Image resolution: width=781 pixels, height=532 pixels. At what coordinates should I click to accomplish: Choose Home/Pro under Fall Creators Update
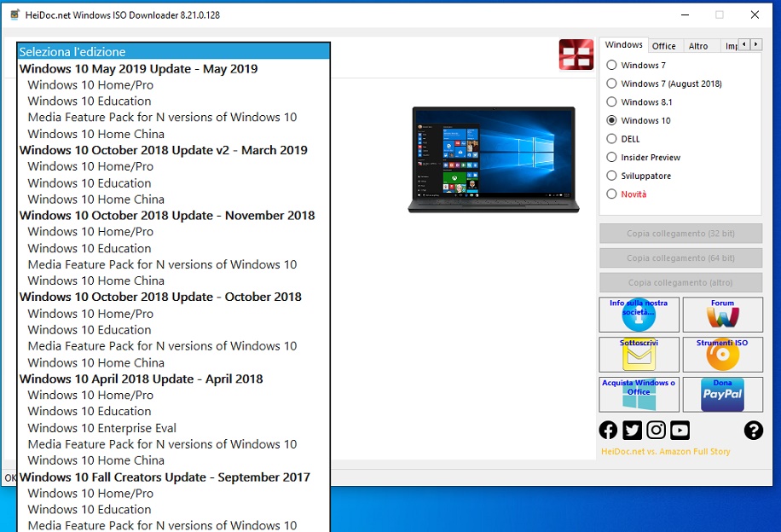[173, 493]
